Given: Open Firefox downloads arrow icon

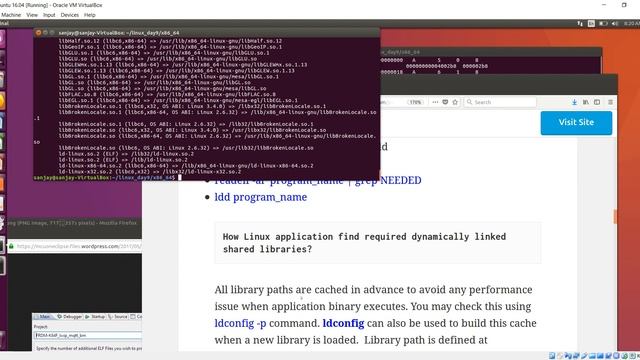Looking at the screenshot, I should (574, 102).
